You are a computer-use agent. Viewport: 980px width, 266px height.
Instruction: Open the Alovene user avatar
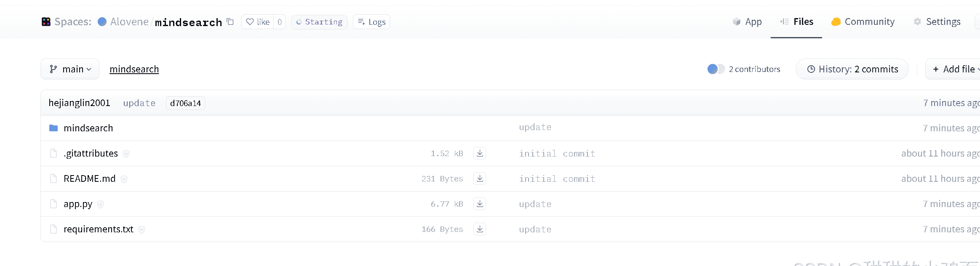(x=102, y=21)
